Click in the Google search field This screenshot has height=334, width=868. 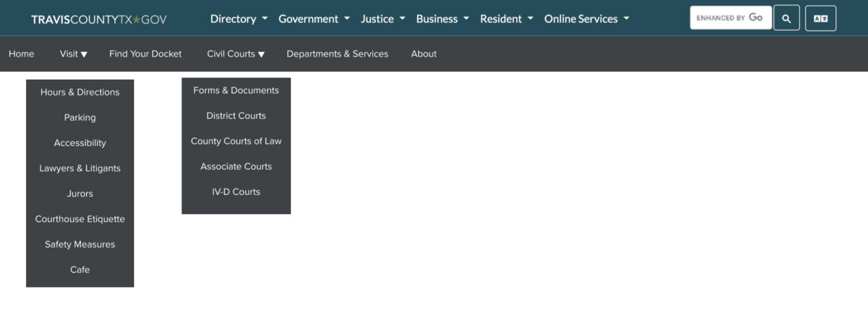click(730, 18)
